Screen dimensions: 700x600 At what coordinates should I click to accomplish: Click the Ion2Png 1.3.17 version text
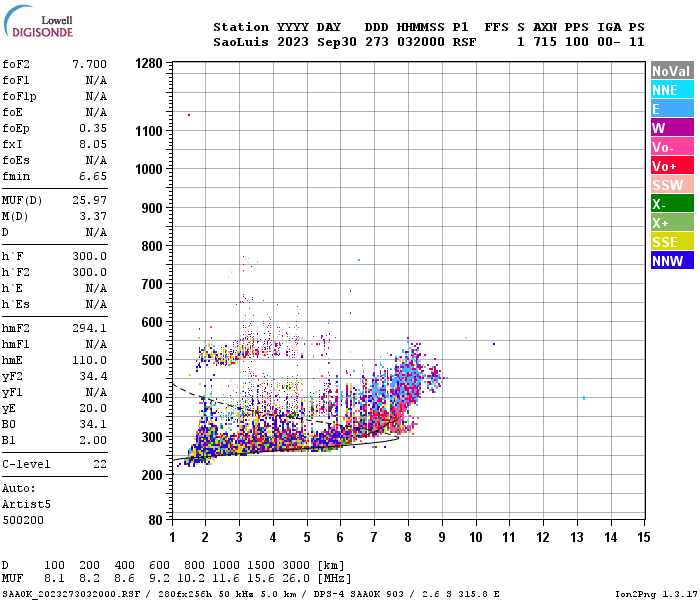(x=656, y=594)
